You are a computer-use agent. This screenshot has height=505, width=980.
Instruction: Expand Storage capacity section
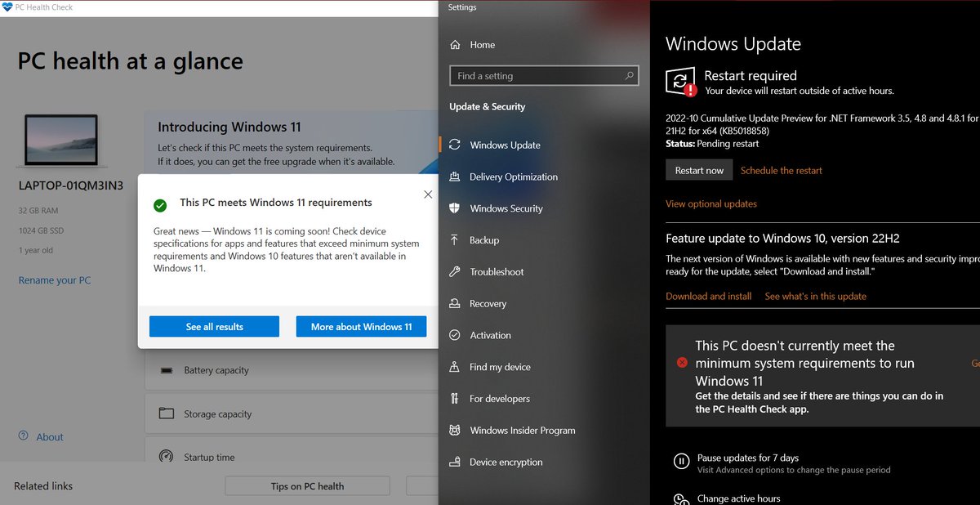click(292, 414)
